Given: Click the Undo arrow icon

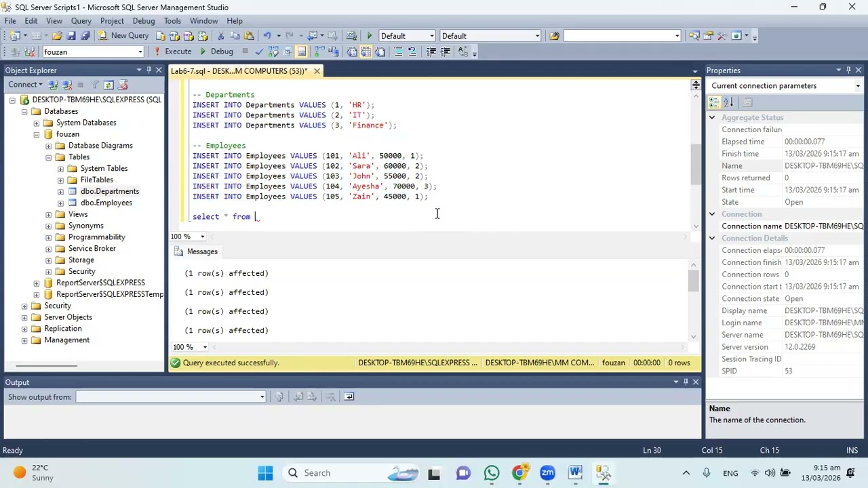Looking at the screenshot, I should (x=267, y=36).
